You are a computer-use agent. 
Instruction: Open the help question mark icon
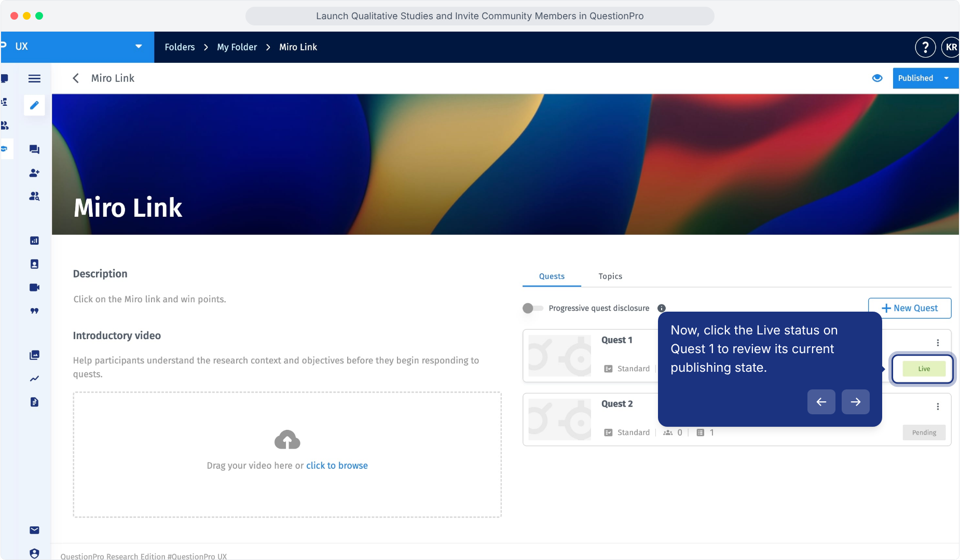click(x=925, y=47)
